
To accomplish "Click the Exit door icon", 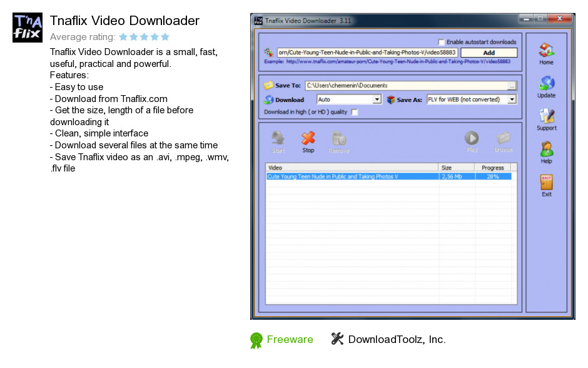I will (546, 182).
